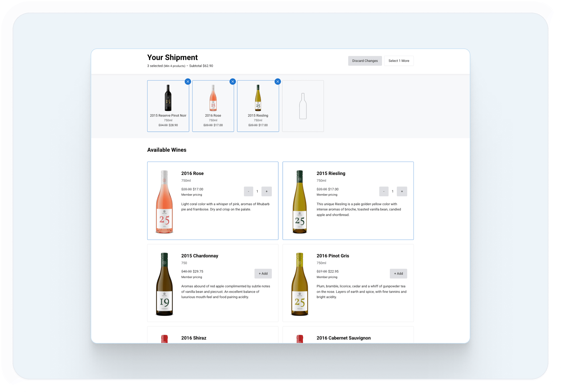Click the 2015 Chardonnay heading
Image resolution: width=561 pixels, height=392 pixels.
pos(200,256)
